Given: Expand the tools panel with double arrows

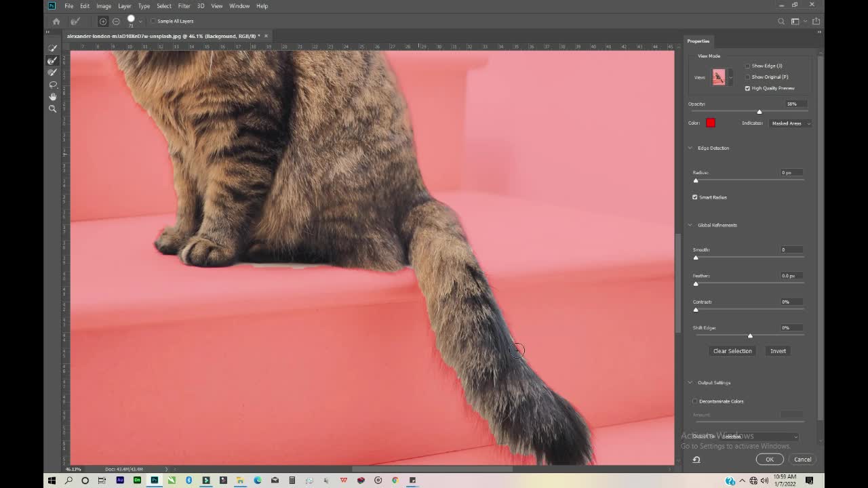Looking at the screenshot, I should pos(49,31).
